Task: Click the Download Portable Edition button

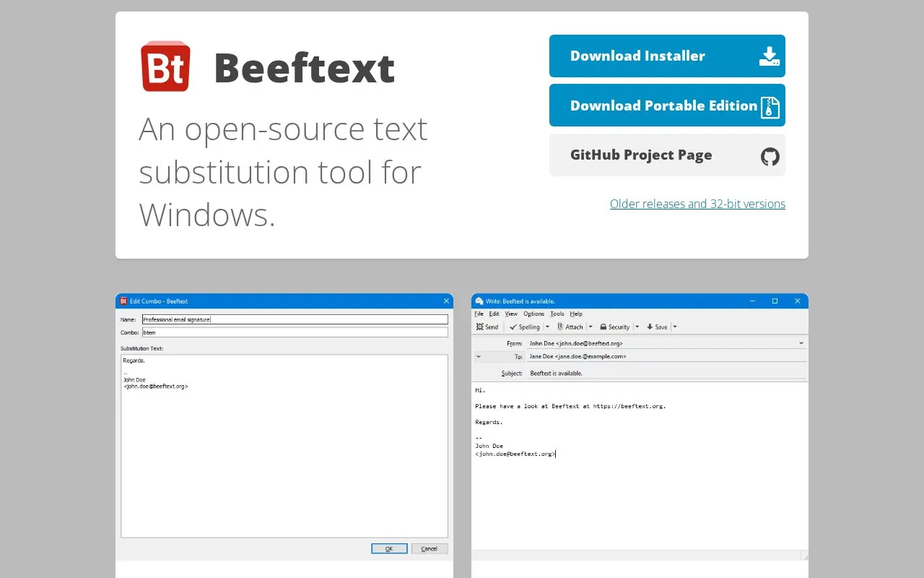Action: (667, 105)
